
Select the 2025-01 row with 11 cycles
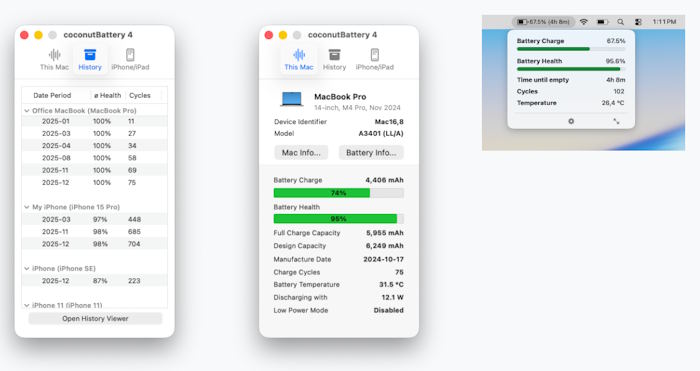coord(95,121)
